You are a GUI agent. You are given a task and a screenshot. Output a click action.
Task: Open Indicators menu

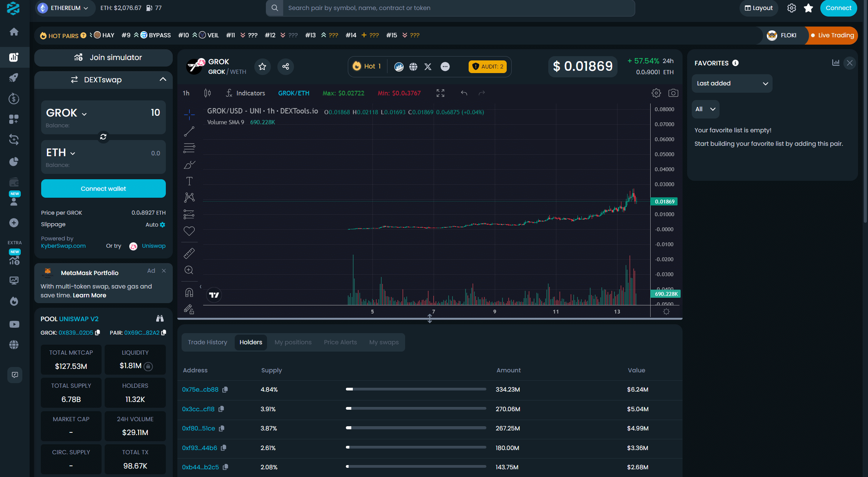tap(245, 93)
